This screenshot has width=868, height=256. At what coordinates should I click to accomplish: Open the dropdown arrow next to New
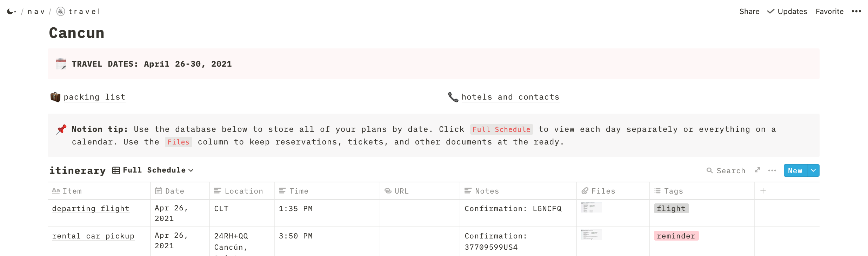813,170
